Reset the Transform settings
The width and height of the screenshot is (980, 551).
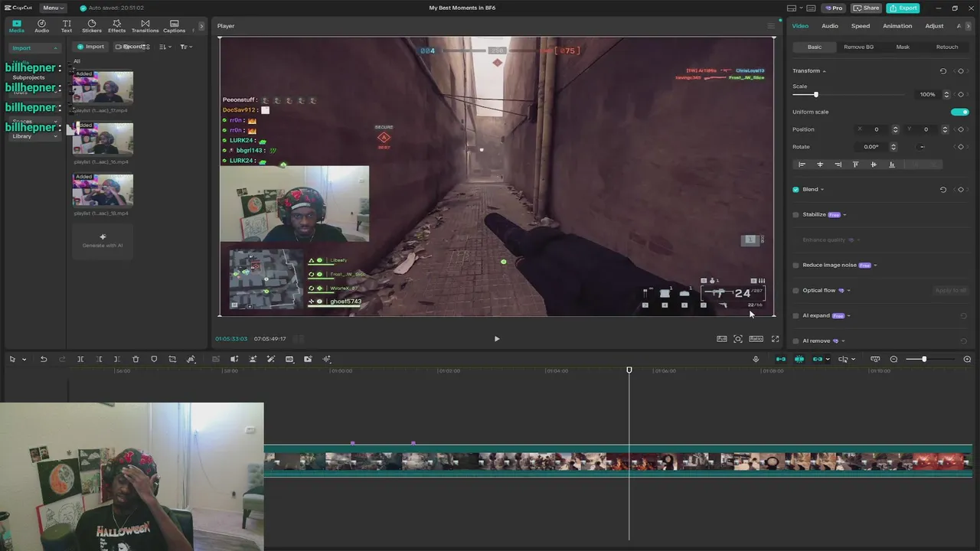[943, 70]
